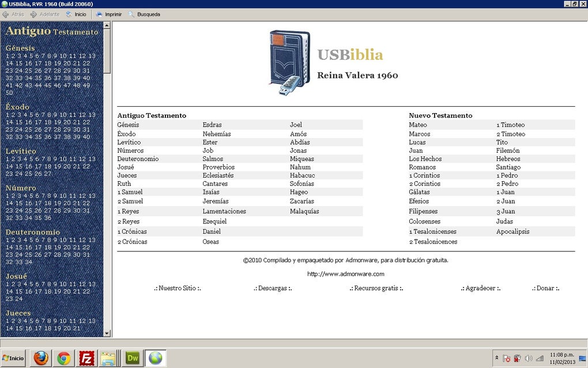
Task: Open Éxodo heading in sidebar
Action: pyautogui.click(x=17, y=107)
